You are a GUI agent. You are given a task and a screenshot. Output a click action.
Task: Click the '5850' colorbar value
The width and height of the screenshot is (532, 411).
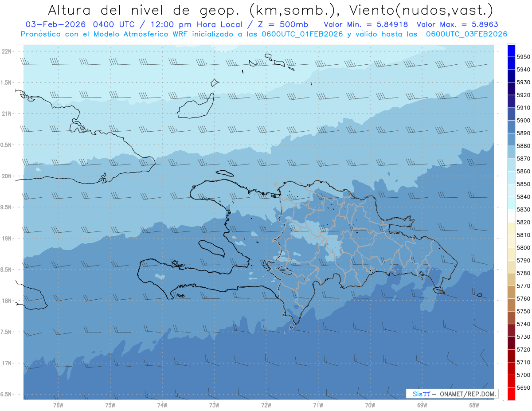point(524,184)
